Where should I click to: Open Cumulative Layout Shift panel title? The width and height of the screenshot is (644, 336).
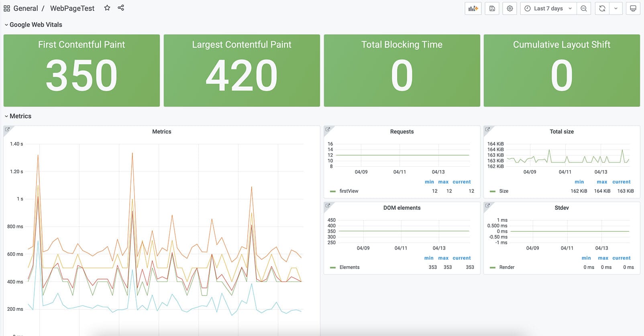562,45
